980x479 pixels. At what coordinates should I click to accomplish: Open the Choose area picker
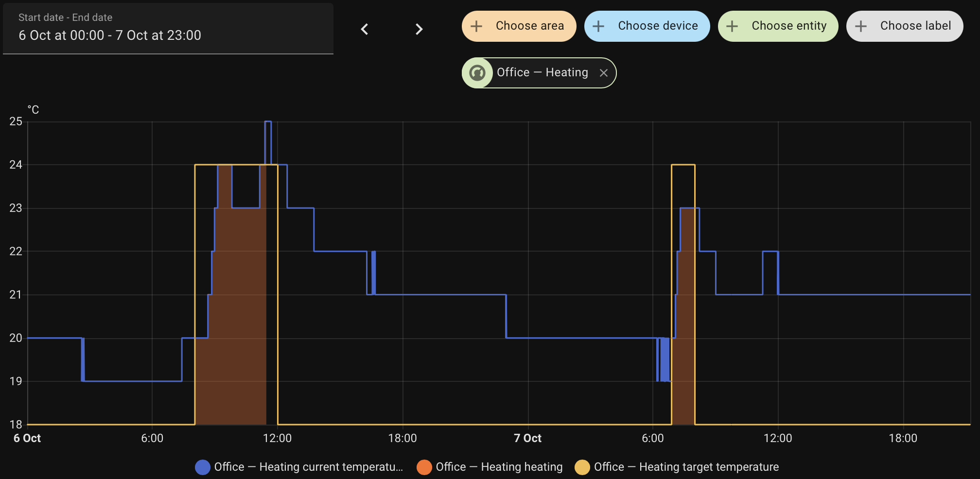[529, 26]
